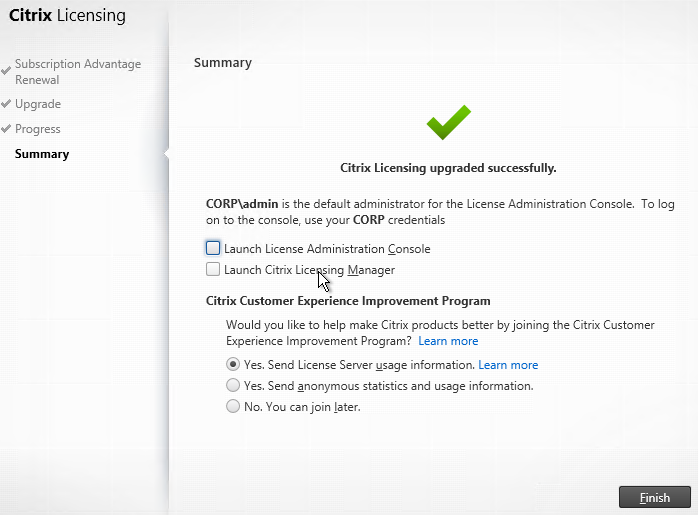
Task: Click the checkmark icon next to Progress
Action: click(x=6, y=128)
